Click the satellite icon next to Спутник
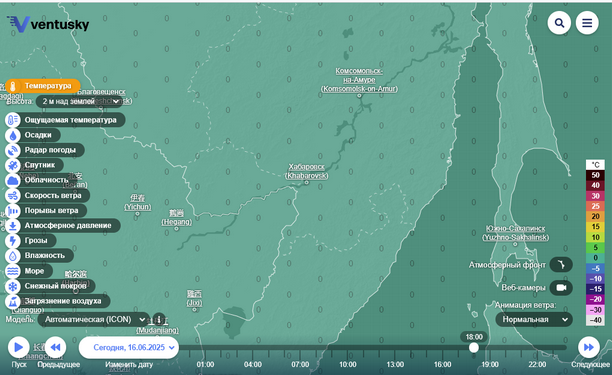This screenshot has height=375, width=612. (x=13, y=165)
